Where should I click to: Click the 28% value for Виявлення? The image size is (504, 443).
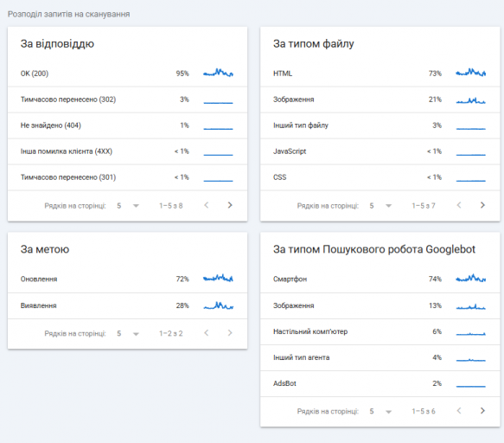(x=182, y=305)
